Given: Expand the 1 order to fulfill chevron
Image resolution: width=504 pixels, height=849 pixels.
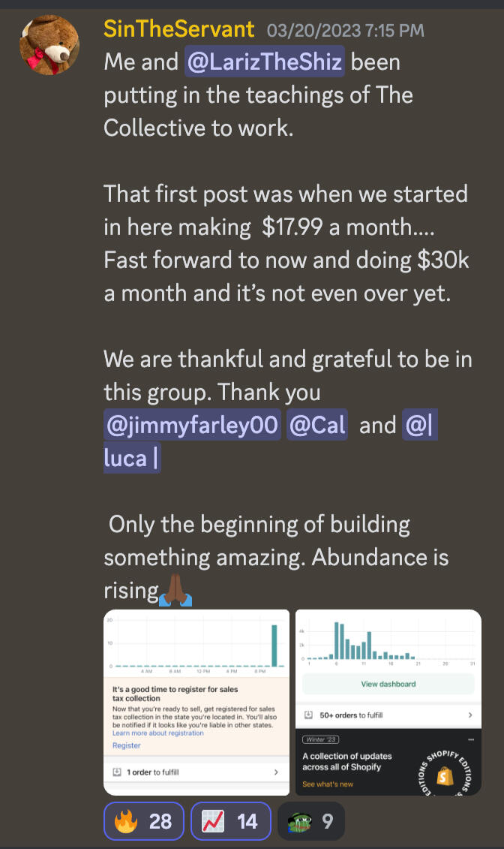Looking at the screenshot, I should click(276, 772).
